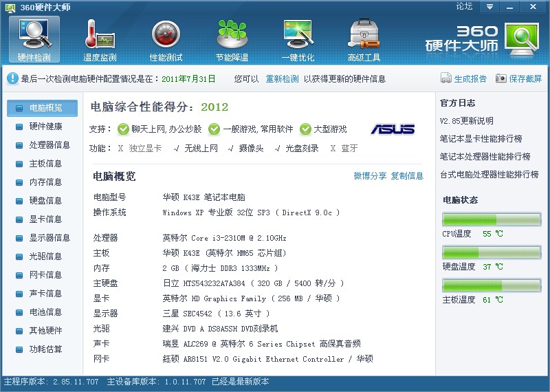Click the detection date 2011年7月31日
This screenshot has height=392, width=550.
pos(188,79)
